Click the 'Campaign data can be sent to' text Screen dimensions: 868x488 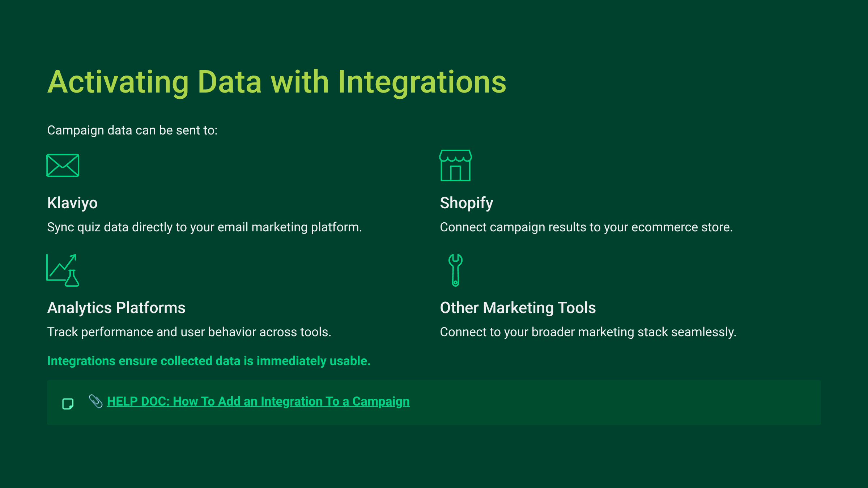(x=132, y=130)
